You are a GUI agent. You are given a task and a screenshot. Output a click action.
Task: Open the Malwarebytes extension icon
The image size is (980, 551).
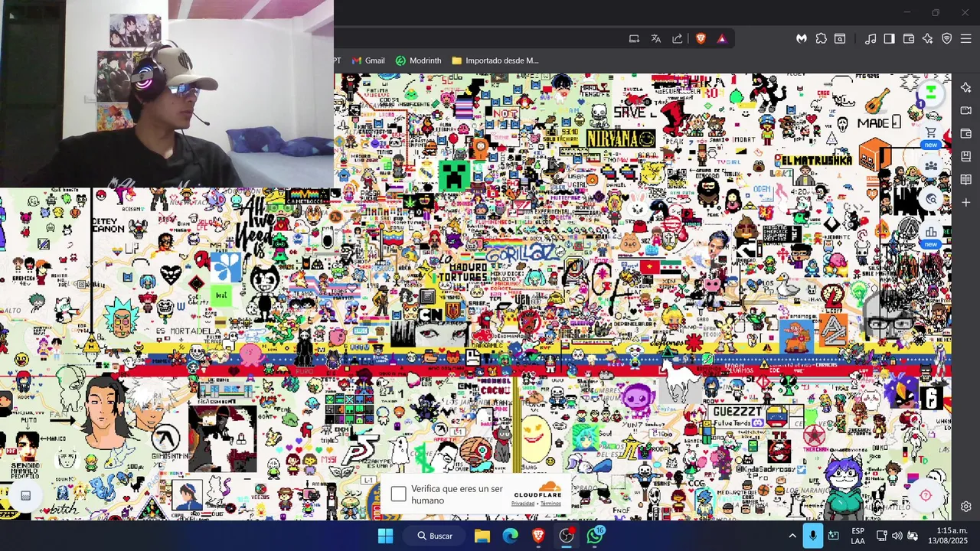[801, 39]
